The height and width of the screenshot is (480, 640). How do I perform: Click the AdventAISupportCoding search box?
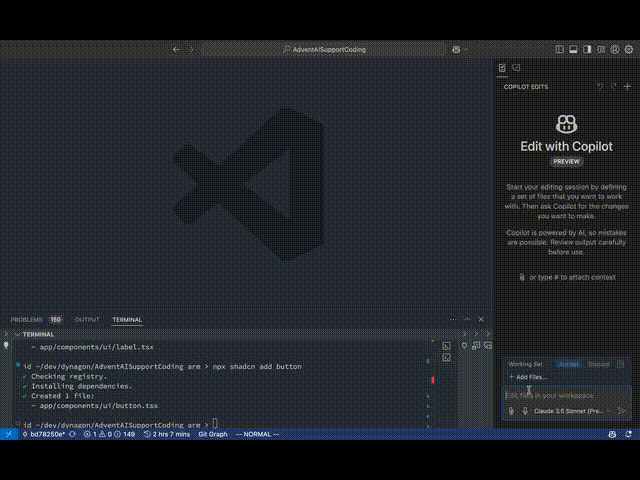click(x=324, y=49)
